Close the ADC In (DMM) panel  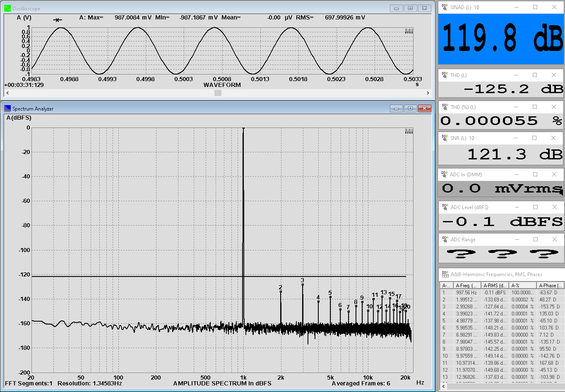click(x=554, y=174)
